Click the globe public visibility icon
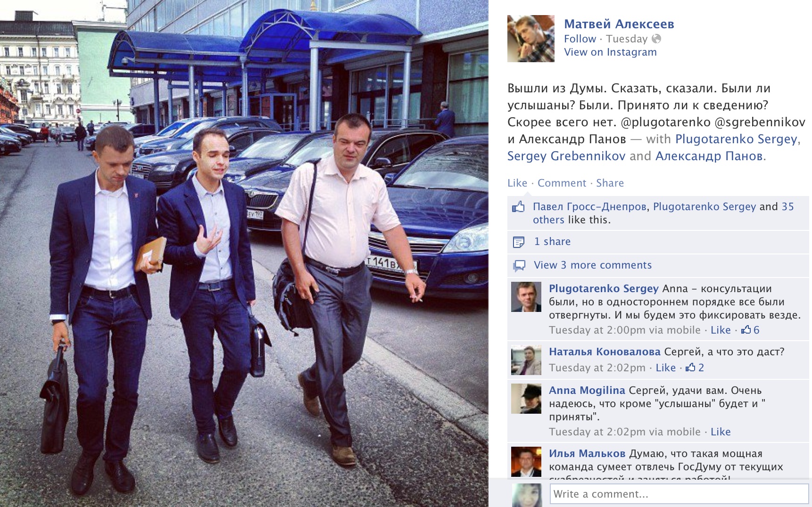 point(656,39)
